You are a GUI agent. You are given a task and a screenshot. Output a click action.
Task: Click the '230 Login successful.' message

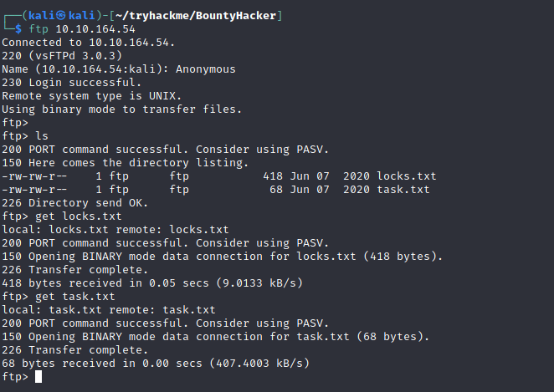pos(69,83)
